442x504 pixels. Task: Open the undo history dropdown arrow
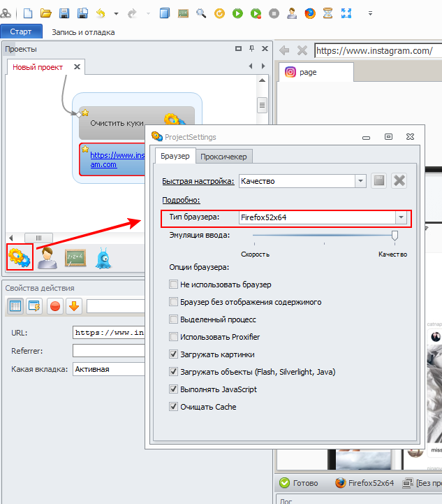[x=116, y=14]
